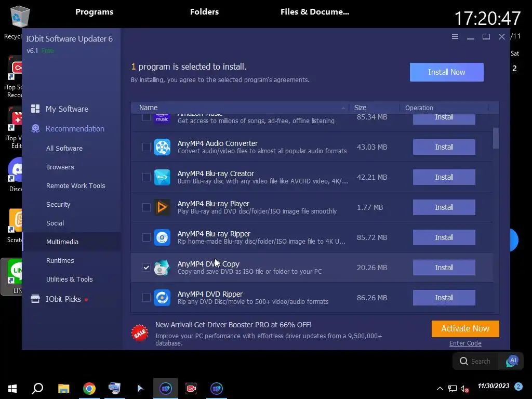The image size is (532, 399).
Task: Open the Windows Start menu
Action: tap(12, 389)
